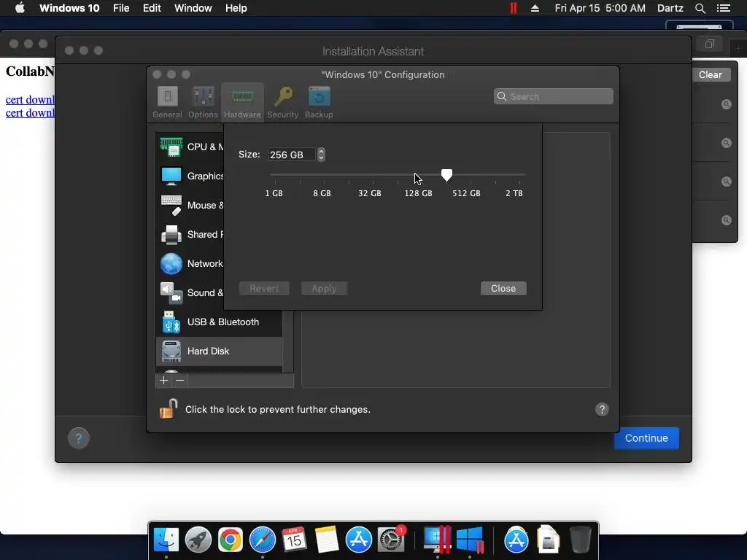The width and height of the screenshot is (747, 560).
Task: Open Notes from the Dock
Action: point(326,540)
